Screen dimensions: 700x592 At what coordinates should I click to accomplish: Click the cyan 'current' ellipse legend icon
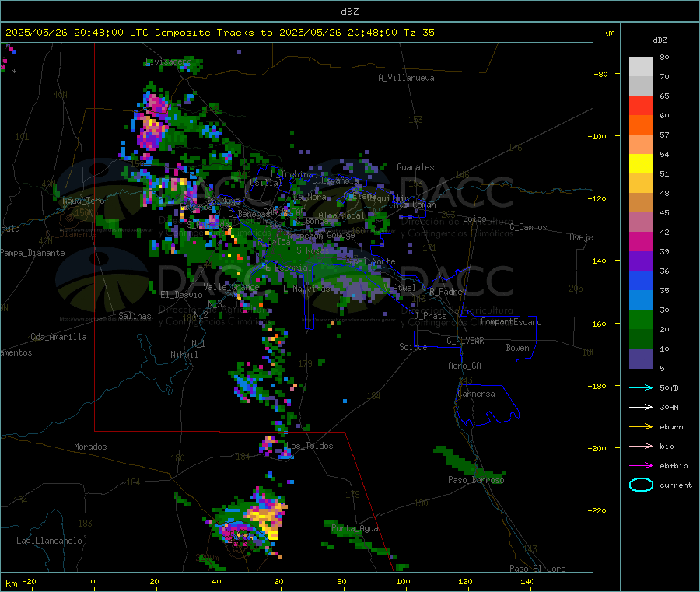(641, 485)
